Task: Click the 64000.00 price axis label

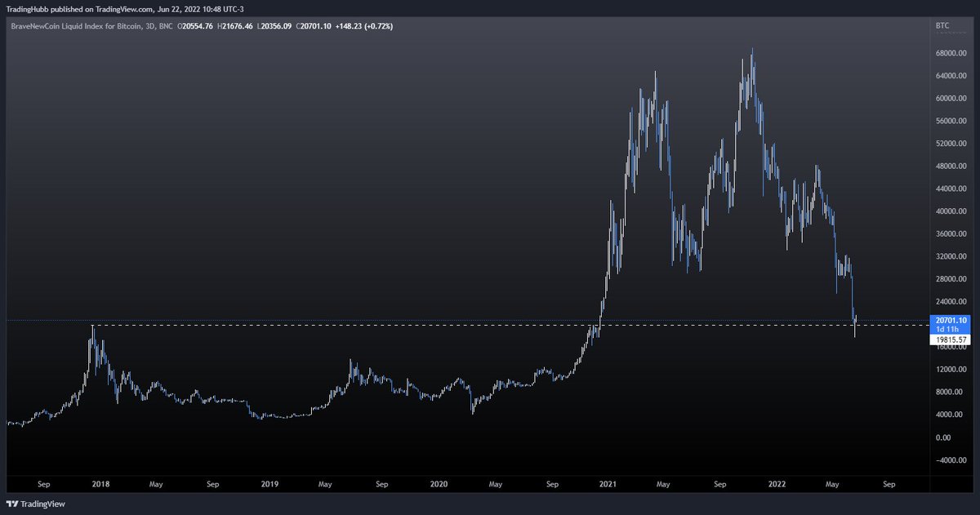Action: (951, 76)
